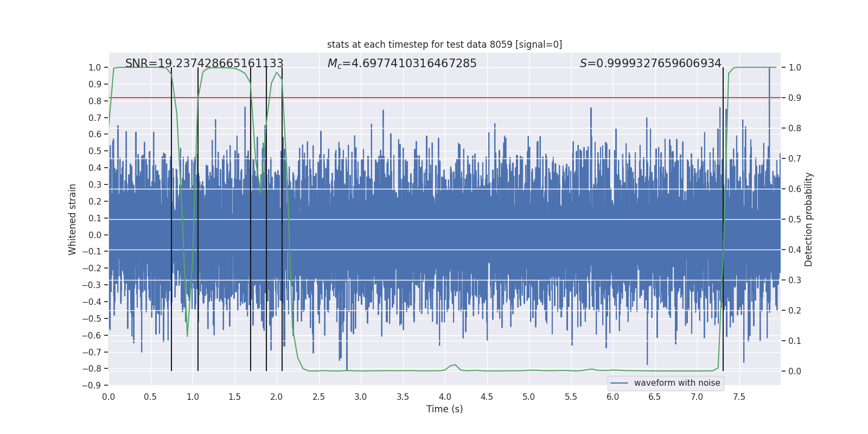The height and width of the screenshot is (434, 868).
Task: Click the right axis tick label 0.5
Action: tap(795, 220)
